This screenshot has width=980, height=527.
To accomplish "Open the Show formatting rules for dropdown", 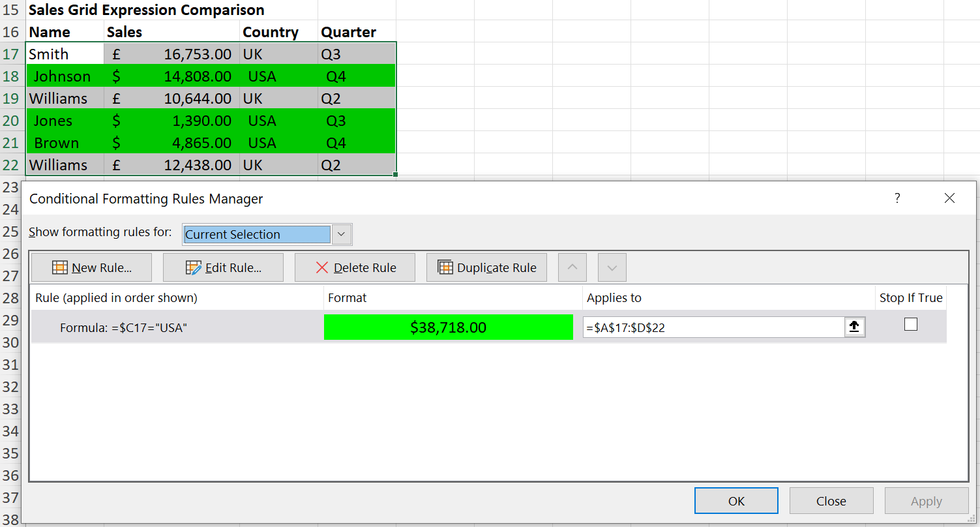I will point(342,234).
